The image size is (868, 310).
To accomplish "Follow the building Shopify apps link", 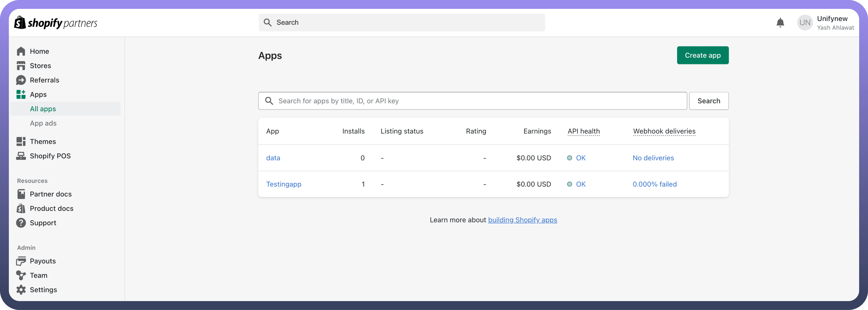I will click(x=522, y=220).
